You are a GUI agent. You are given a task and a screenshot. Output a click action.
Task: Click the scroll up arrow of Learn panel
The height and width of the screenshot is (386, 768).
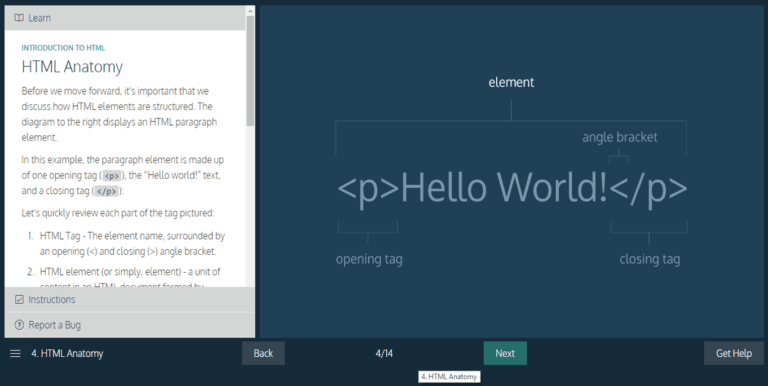pyautogui.click(x=250, y=11)
